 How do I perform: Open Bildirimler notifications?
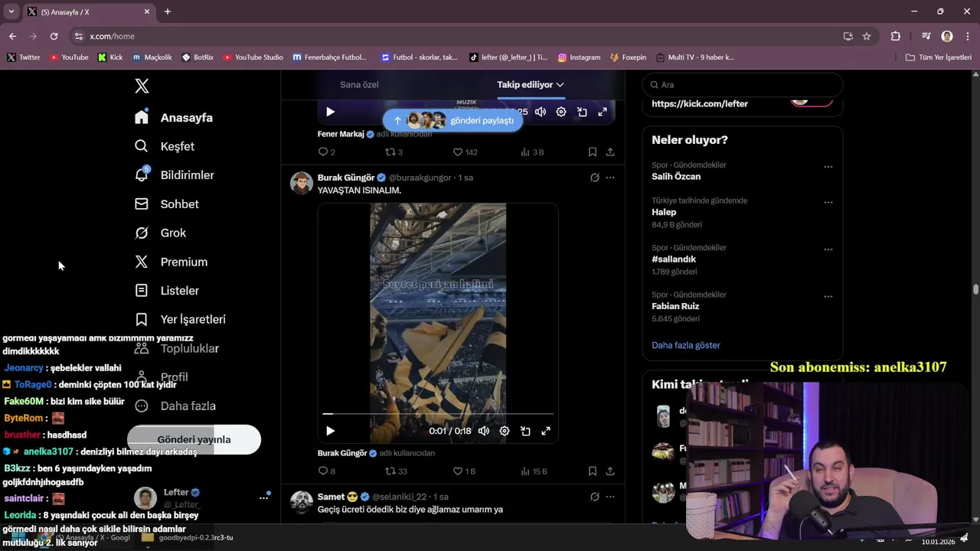pos(175,175)
